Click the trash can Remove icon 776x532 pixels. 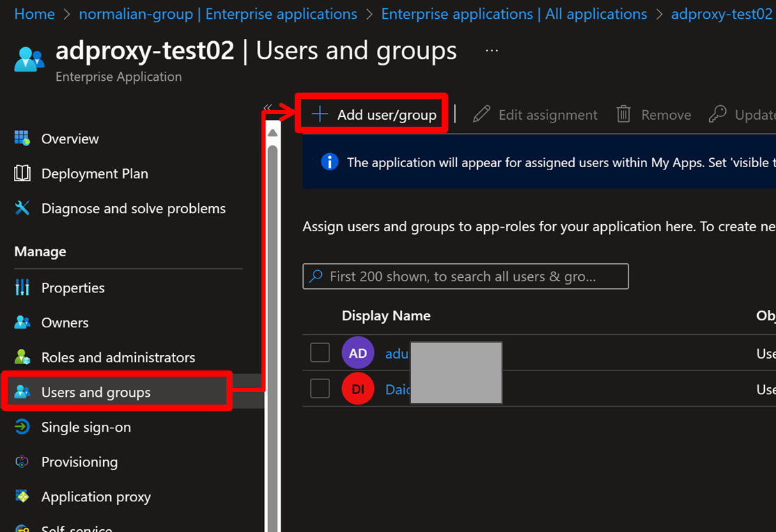point(623,114)
